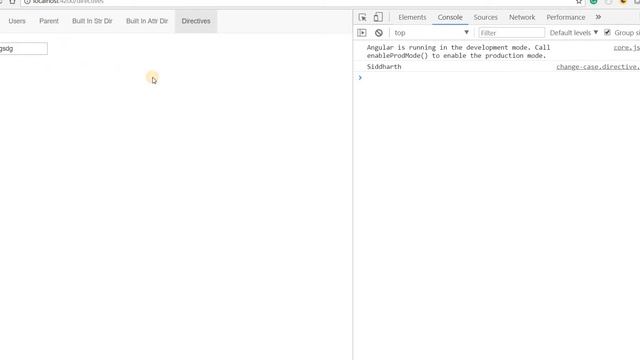Select the Directives nav tab
640x360 pixels.
click(196, 21)
